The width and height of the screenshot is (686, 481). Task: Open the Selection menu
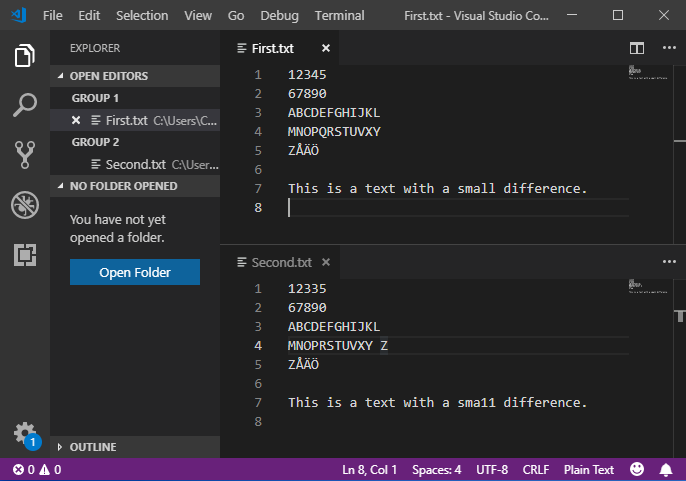pos(142,16)
